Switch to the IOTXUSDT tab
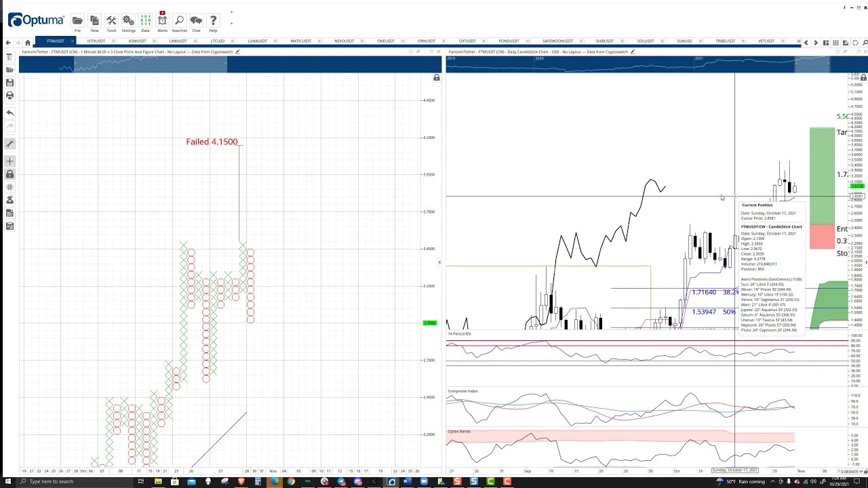This screenshot has height=488, width=868. 96,41
